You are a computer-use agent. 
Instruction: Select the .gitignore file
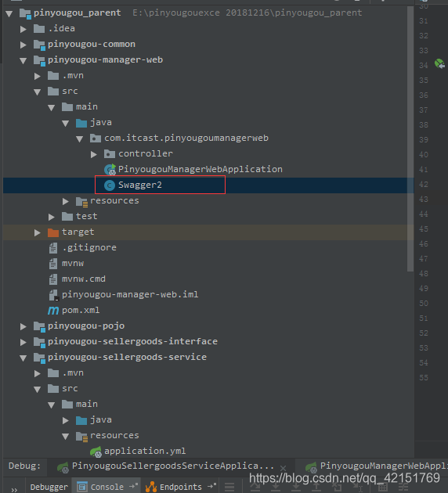pos(89,248)
